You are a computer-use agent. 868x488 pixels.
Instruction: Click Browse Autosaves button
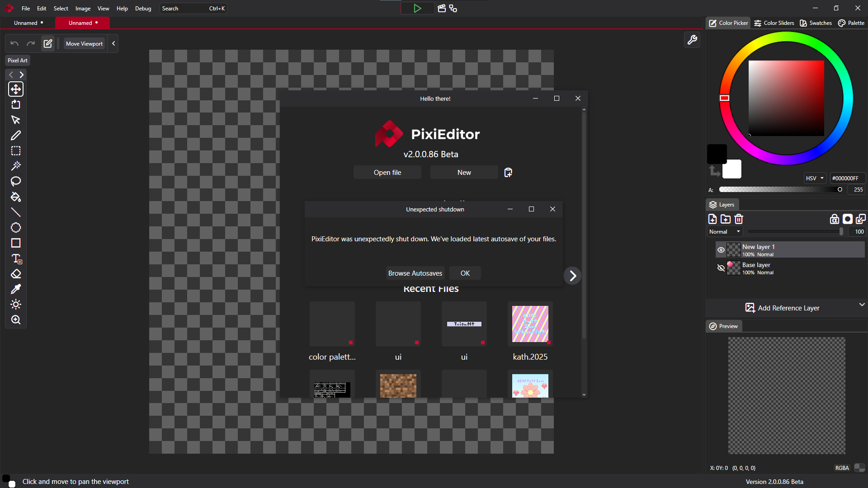tap(415, 273)
